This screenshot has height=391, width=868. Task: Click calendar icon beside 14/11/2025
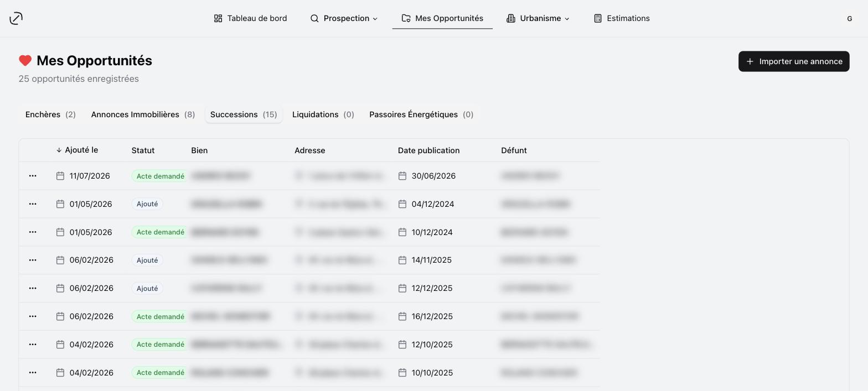tap(402, 260)
